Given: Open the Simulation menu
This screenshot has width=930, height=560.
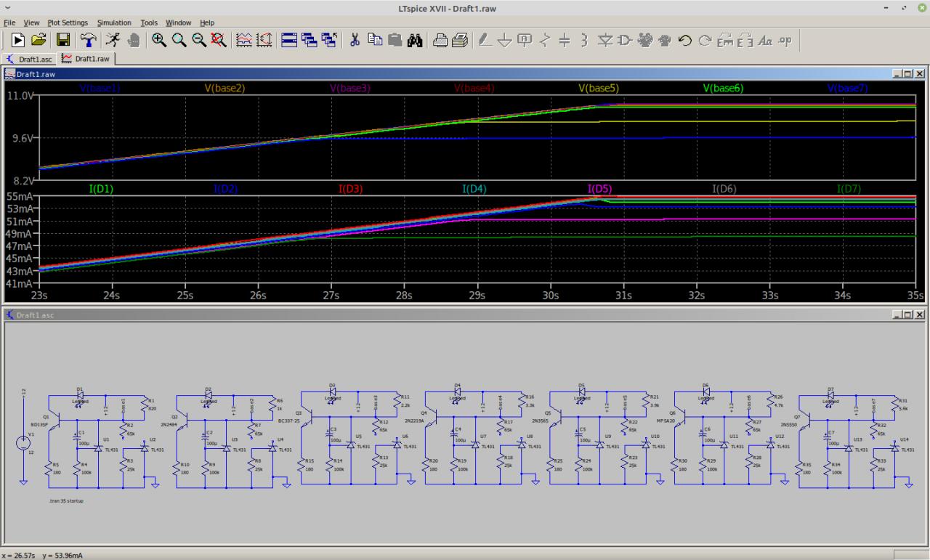Looking at the screenshot, I should (x=114, y=23).
